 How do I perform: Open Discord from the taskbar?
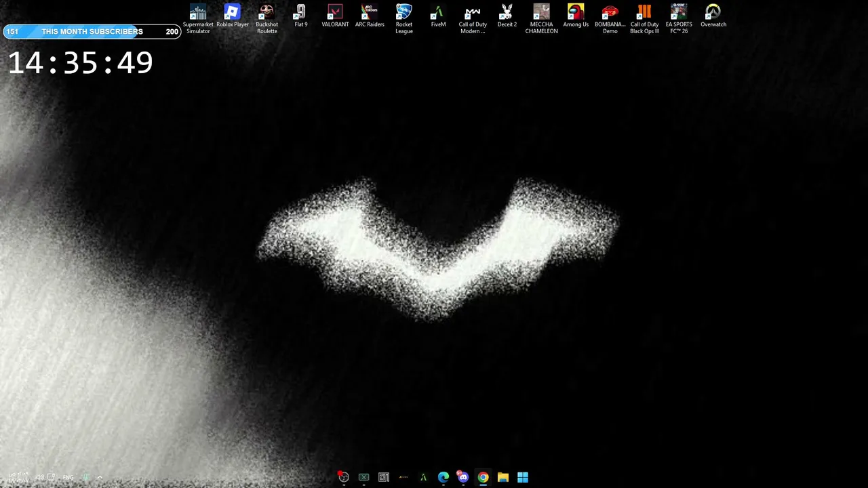[463, 477]
